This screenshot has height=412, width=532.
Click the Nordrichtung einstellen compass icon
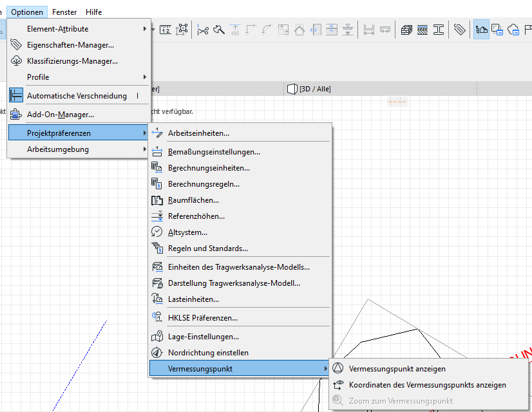tap(157, 353)
